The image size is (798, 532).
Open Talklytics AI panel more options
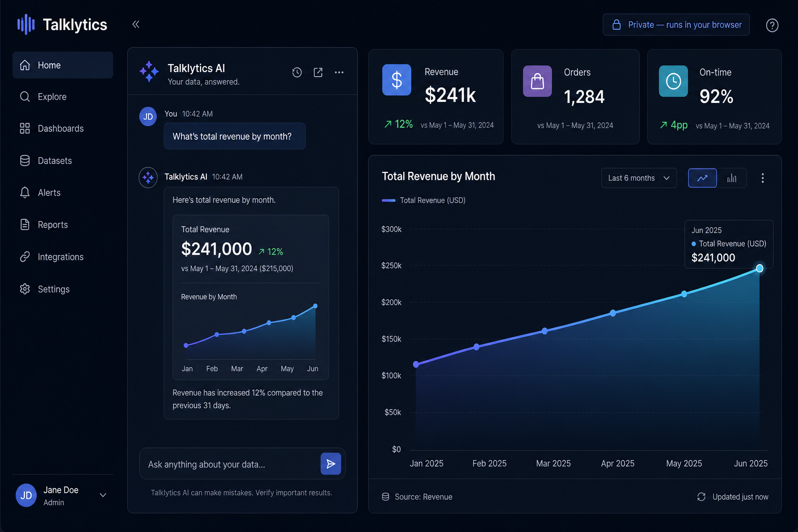(x=339, y=73)
